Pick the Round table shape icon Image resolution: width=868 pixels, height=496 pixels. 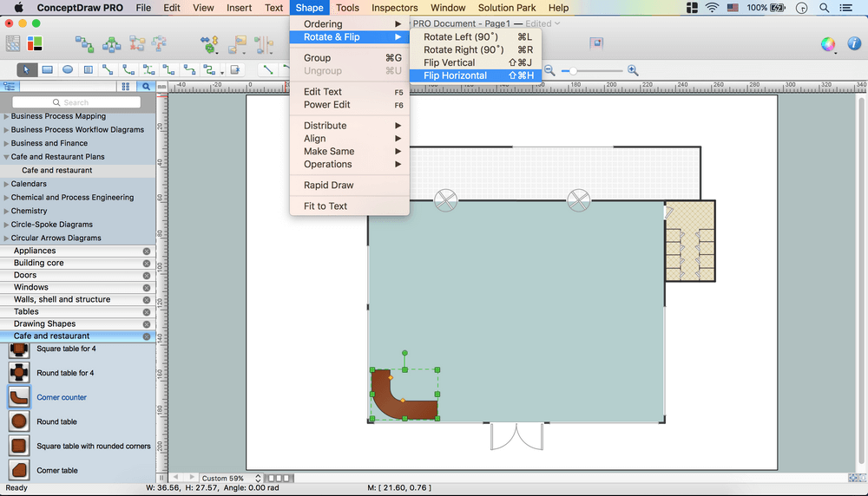18,421
